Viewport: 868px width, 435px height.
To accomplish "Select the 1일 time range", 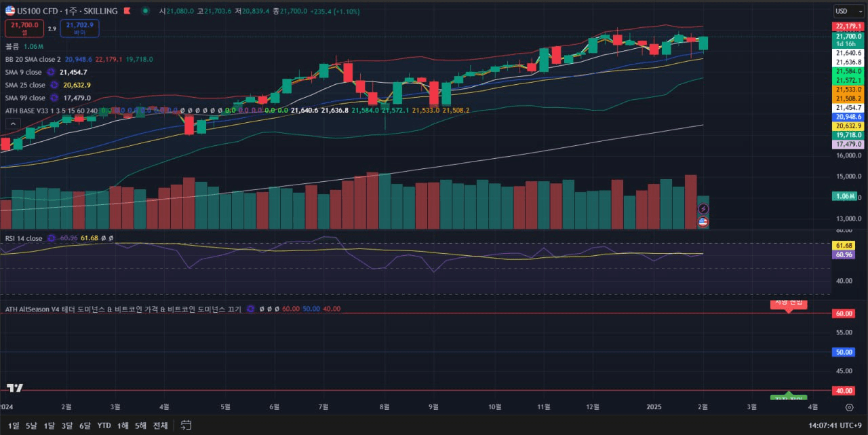I will [x=14, y=425].
